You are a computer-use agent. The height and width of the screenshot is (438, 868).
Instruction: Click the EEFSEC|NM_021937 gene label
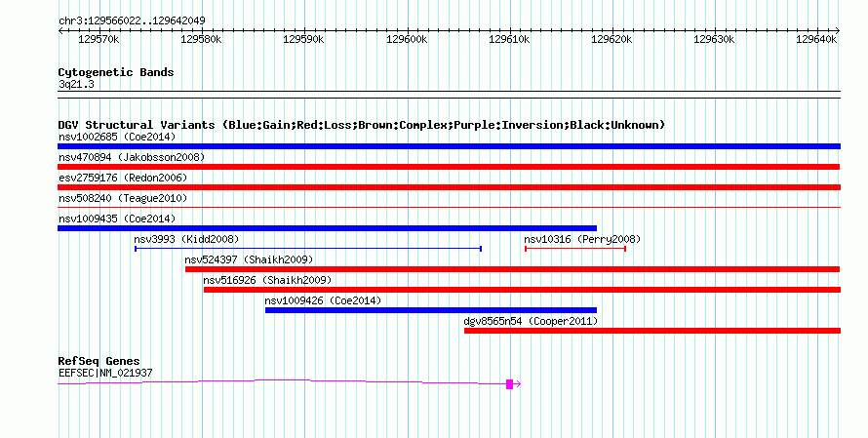[105, 374]
